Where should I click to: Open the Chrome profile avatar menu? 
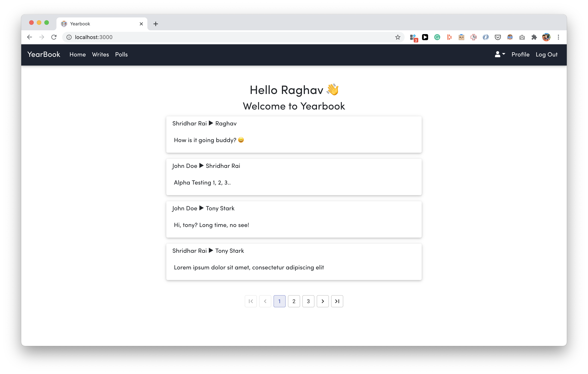pos(546,37)
